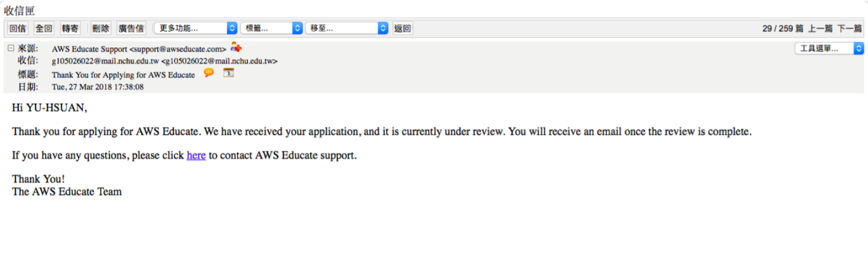Click the calendar icon beside subject
This screenshot has height=258, width=868.
click(228, 73)
